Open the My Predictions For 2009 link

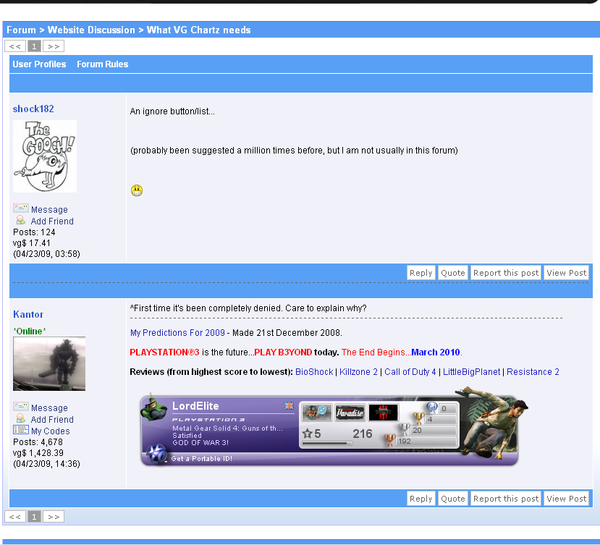tap(178, 332)
